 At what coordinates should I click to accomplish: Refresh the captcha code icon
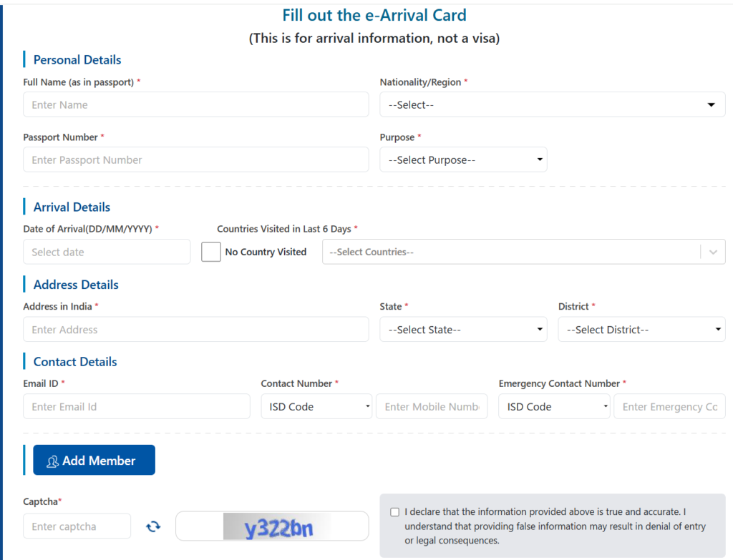(x=153, y=526)
